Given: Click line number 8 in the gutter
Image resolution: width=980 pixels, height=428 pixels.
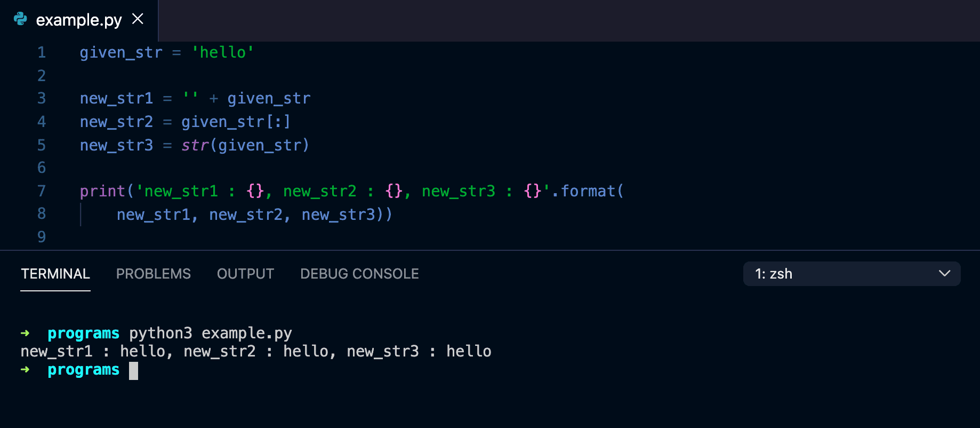Looking at the screenshot, I should [42, 213].
